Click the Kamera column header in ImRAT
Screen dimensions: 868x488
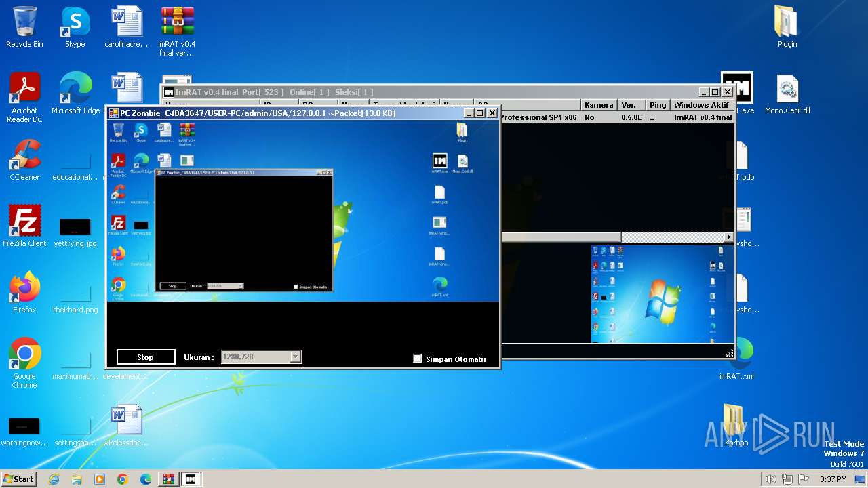(x=599, y=105)
